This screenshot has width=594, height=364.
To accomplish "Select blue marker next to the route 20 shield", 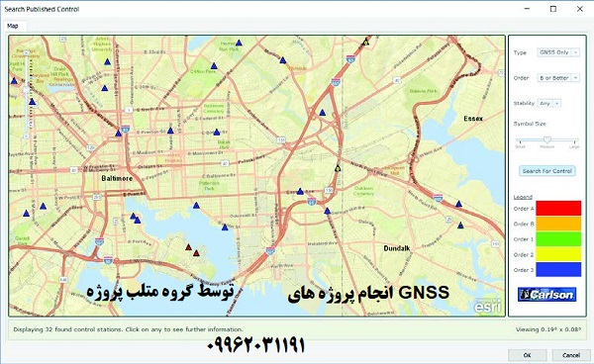I will click(x=460, y=226).
